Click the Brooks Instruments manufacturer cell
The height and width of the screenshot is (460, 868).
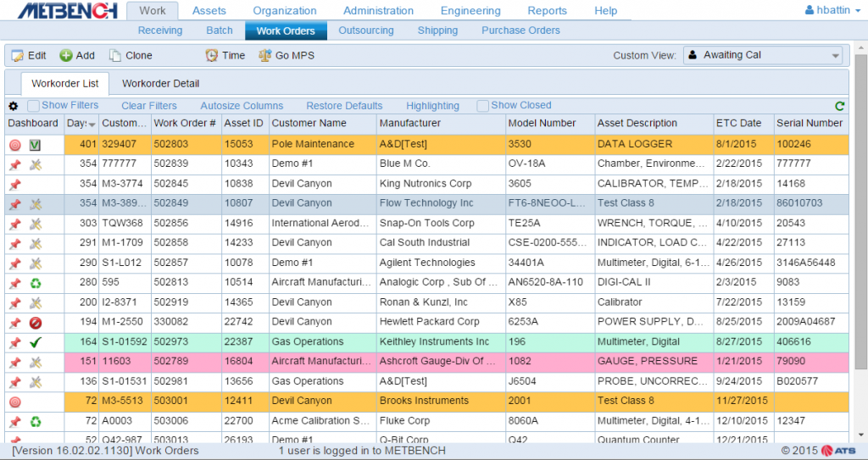[441, 400]
